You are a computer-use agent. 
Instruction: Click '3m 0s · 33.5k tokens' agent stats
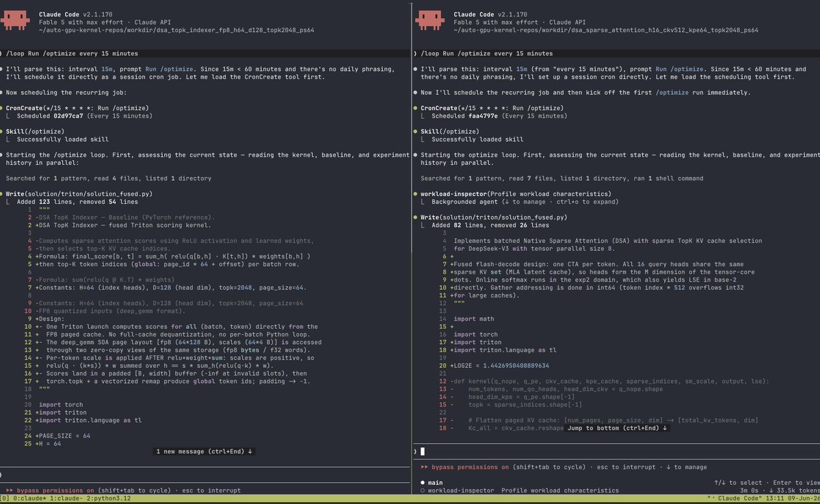click(779, 490)
